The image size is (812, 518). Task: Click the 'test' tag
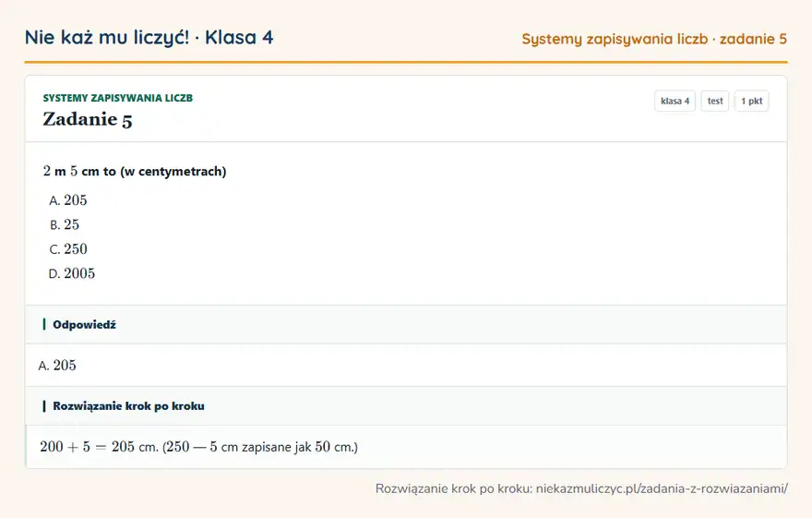714,101
